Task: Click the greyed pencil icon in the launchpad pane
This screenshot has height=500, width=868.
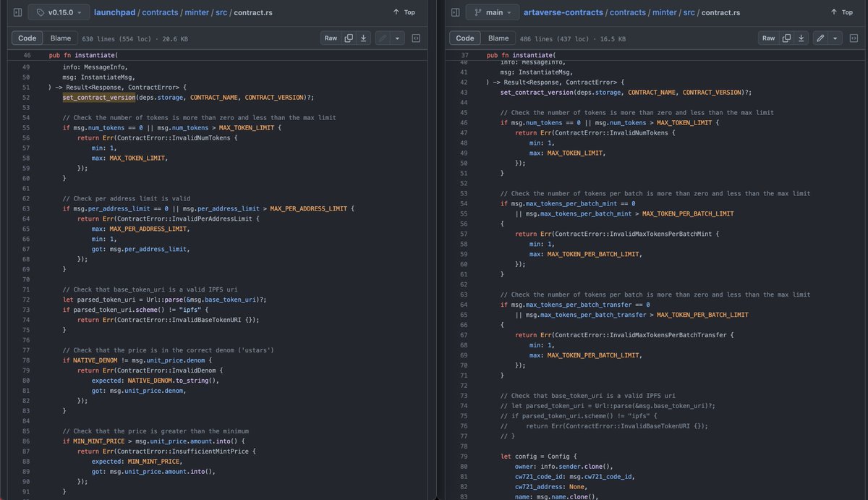Action: (x=383, y=38)
